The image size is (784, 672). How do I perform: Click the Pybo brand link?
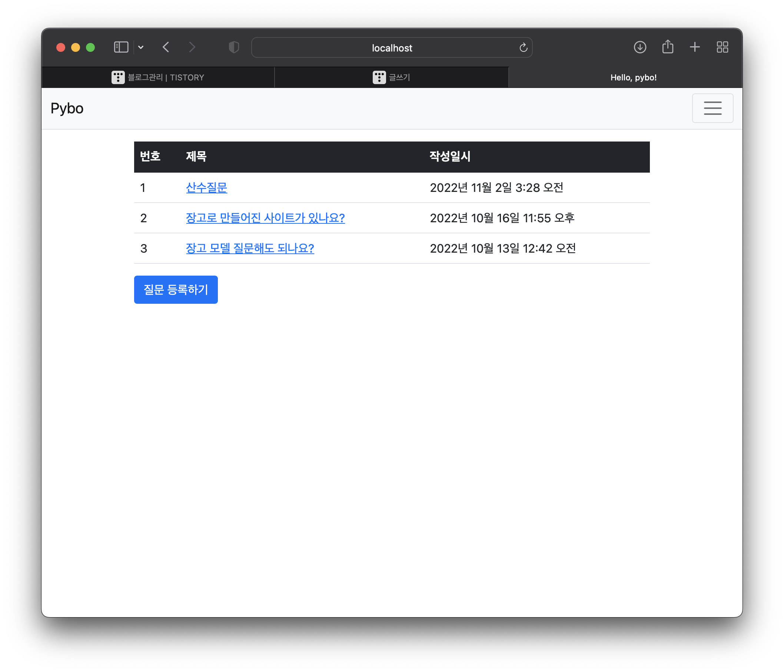click(x=67, y=109)
